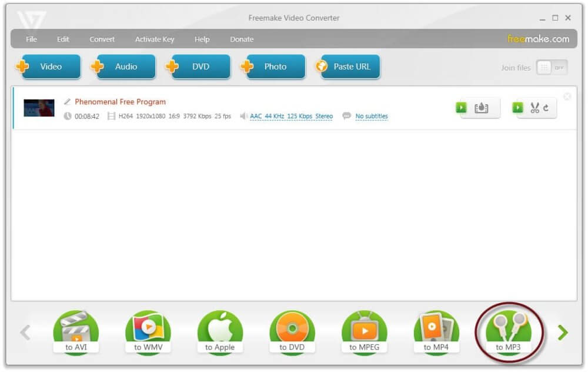Show more output formats with right arrow

(563, 333)
